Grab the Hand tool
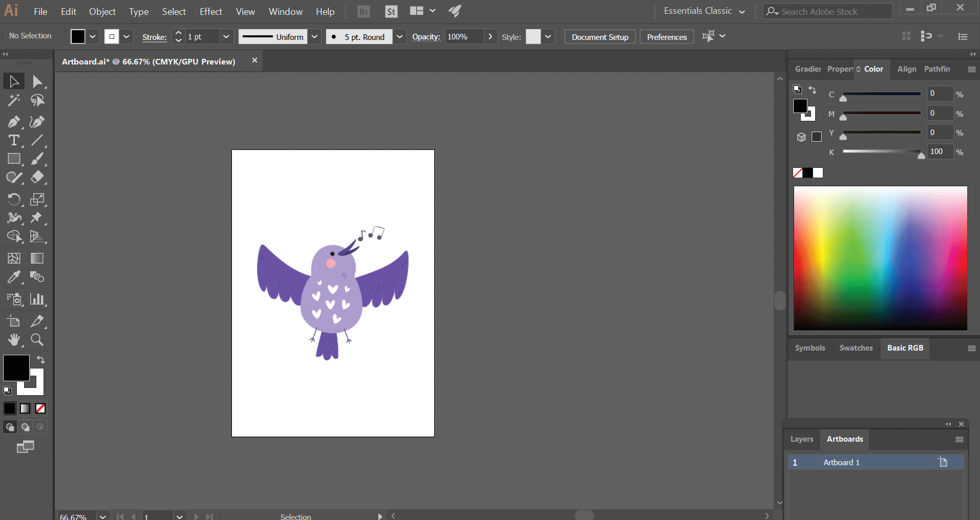The height and width of the screenshot is (520, 980). (x=14, y=339)
